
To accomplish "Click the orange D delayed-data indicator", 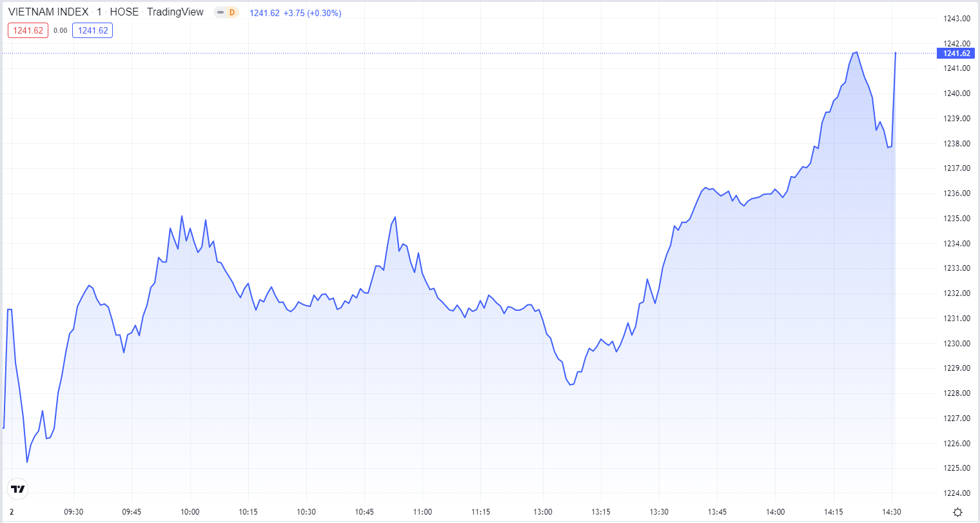I will pos(232,12).
